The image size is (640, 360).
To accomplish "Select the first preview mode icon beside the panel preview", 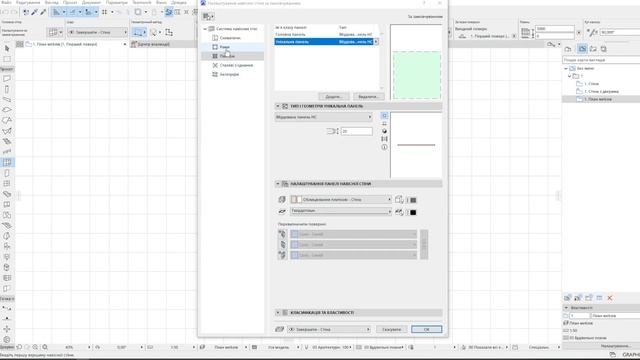I will 384,116.
